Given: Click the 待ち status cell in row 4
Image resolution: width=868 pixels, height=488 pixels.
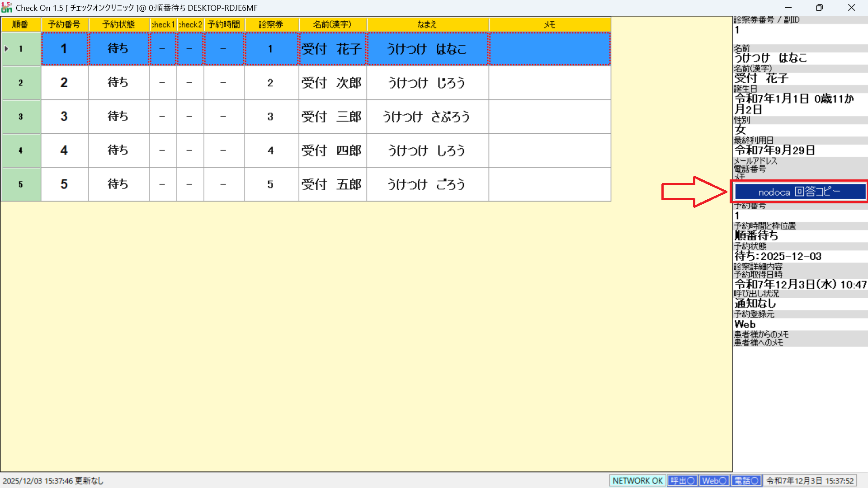Looking at the screenshot, I should pyautogui.click(x=118, y=150).
